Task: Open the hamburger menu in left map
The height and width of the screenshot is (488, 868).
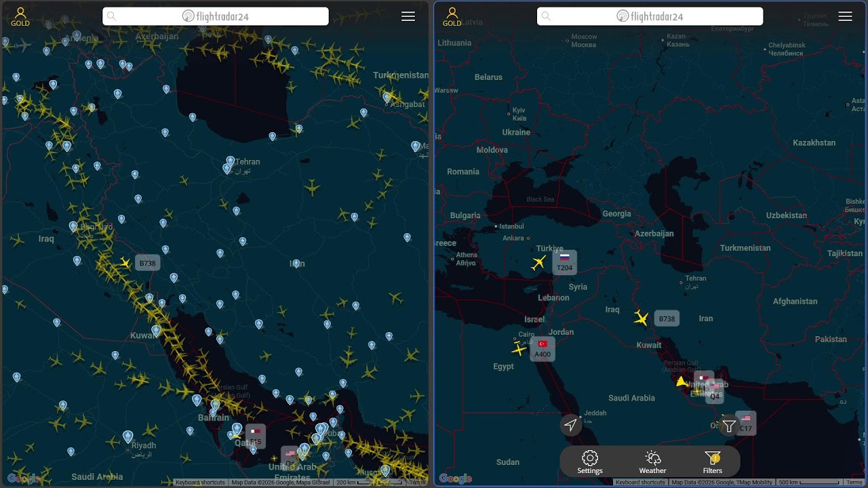Action: click(x=408, y=16)
